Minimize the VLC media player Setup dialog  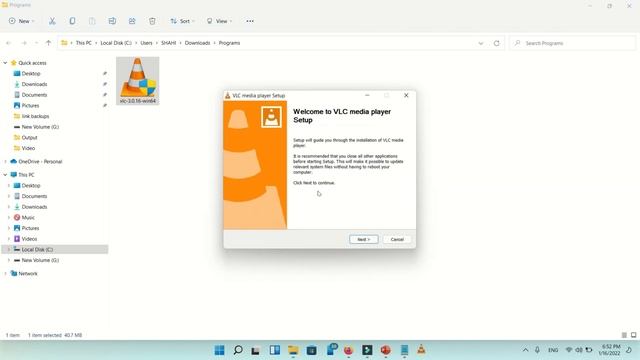pyautogui.click(x=367, y=95)
